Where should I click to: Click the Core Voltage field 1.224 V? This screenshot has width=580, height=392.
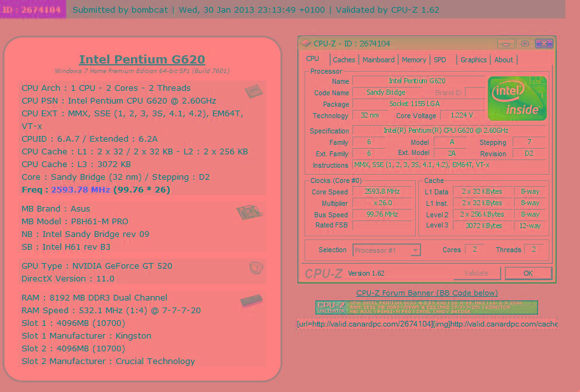[462, 115]
